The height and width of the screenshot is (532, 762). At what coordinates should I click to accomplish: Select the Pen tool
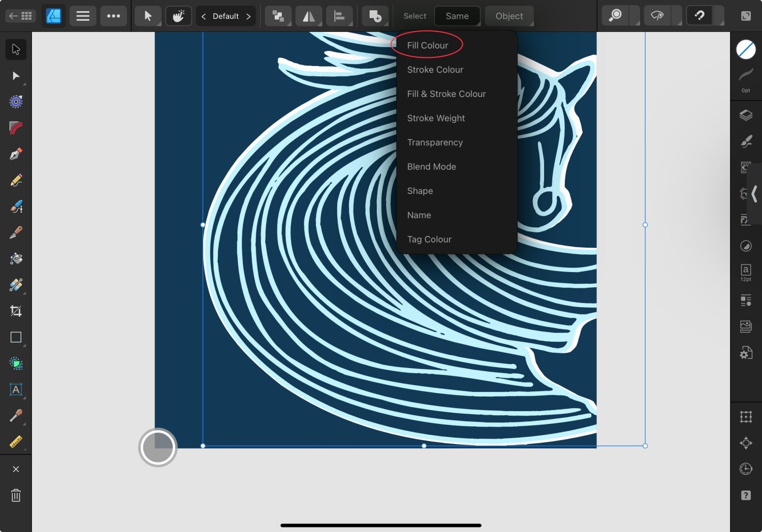coord(16,154)
